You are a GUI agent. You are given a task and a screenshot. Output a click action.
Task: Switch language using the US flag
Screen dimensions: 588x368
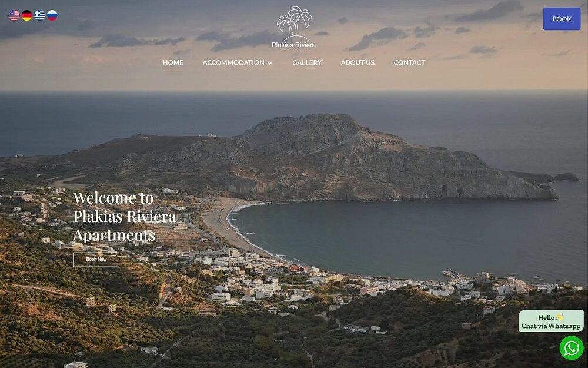[14, 15]
